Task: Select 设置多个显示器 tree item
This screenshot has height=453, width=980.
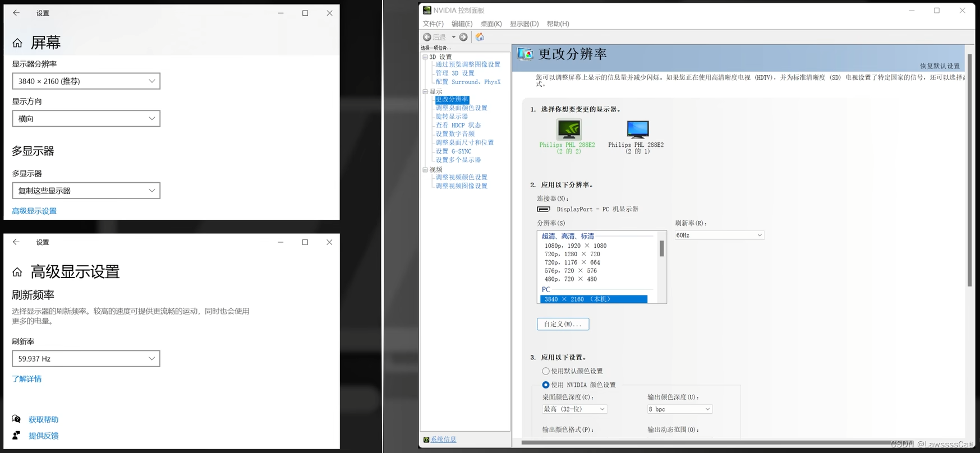Action: (458, 160)
